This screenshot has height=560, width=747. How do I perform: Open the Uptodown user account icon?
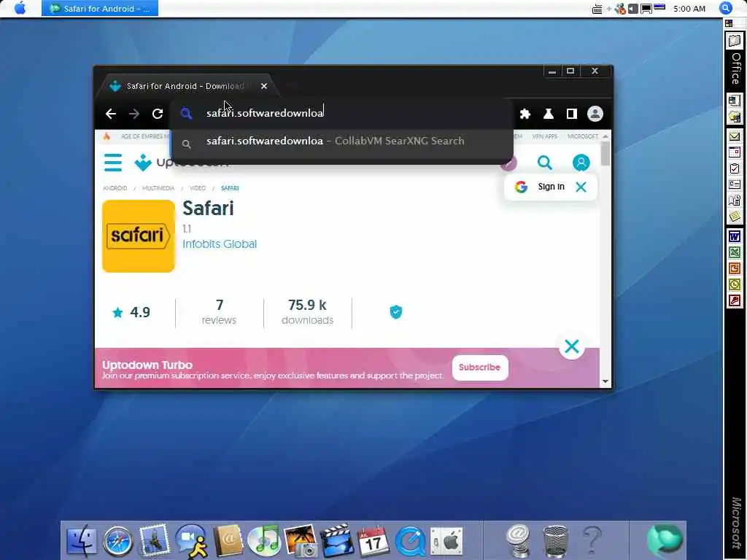coord(581,163)
